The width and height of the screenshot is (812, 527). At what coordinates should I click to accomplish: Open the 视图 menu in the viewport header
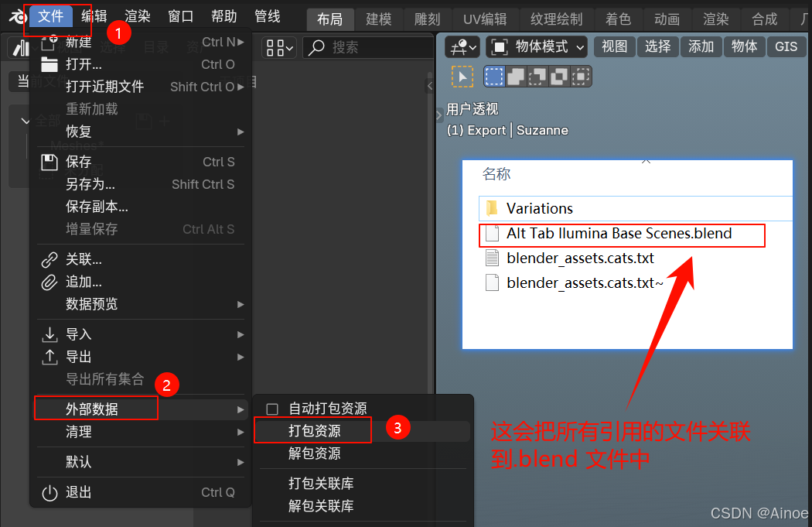(x=614, y=46)
